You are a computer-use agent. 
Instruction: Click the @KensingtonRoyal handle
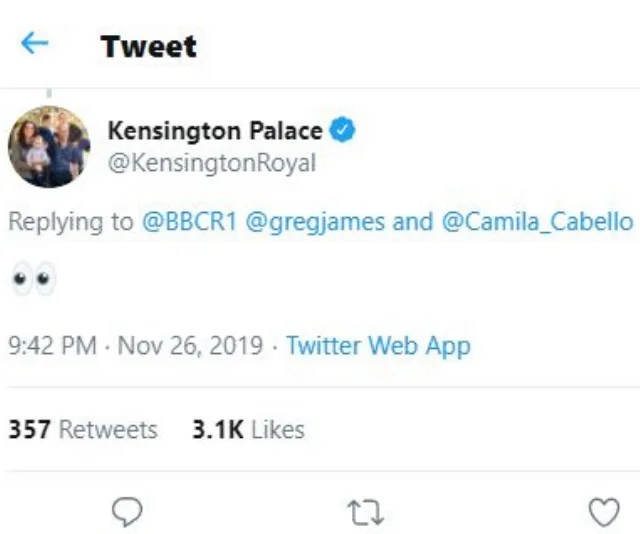(x=211, y=163)
